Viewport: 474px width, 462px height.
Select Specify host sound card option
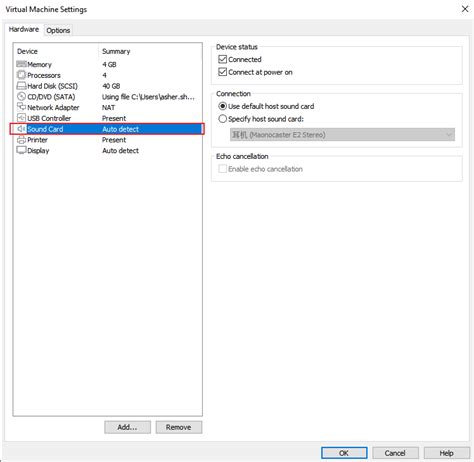coord(222,119)
